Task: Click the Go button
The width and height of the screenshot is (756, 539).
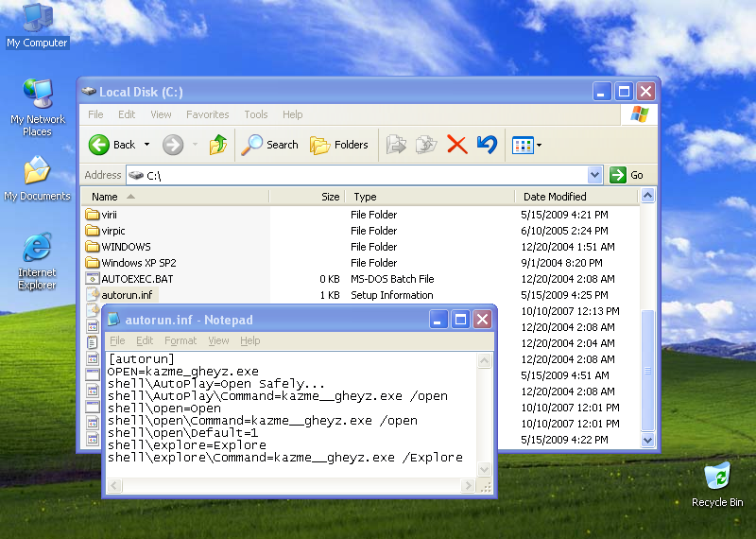Action: (x=627, y=175)
